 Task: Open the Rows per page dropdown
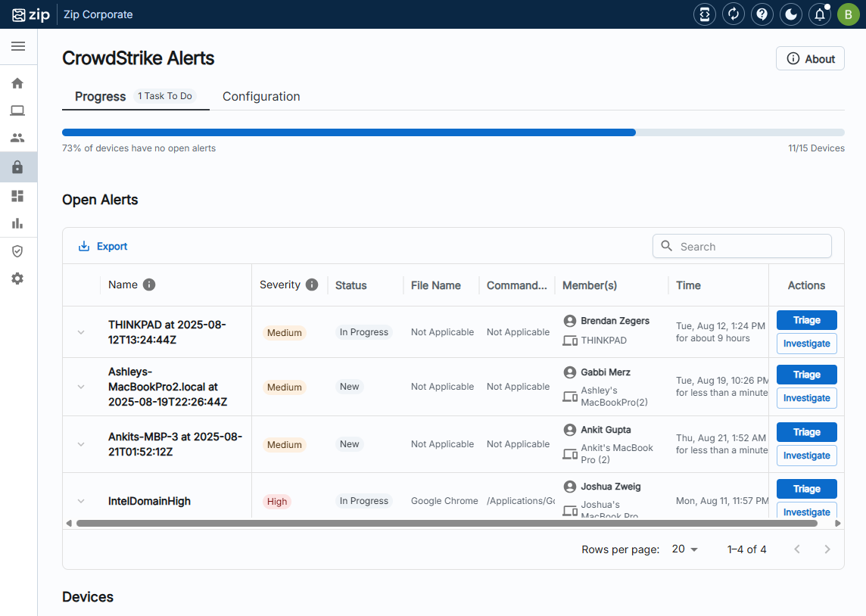click(685, 549)
